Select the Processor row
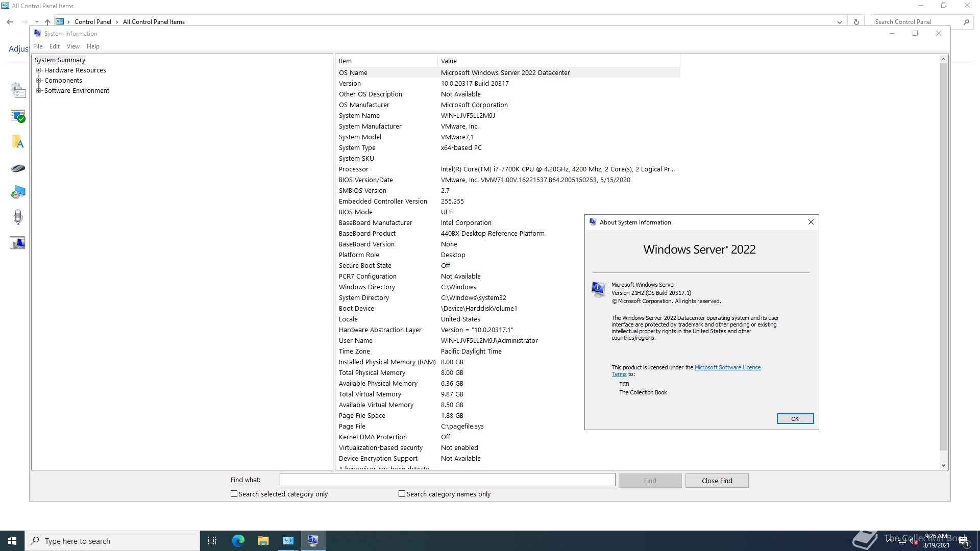 pos(508,169)
